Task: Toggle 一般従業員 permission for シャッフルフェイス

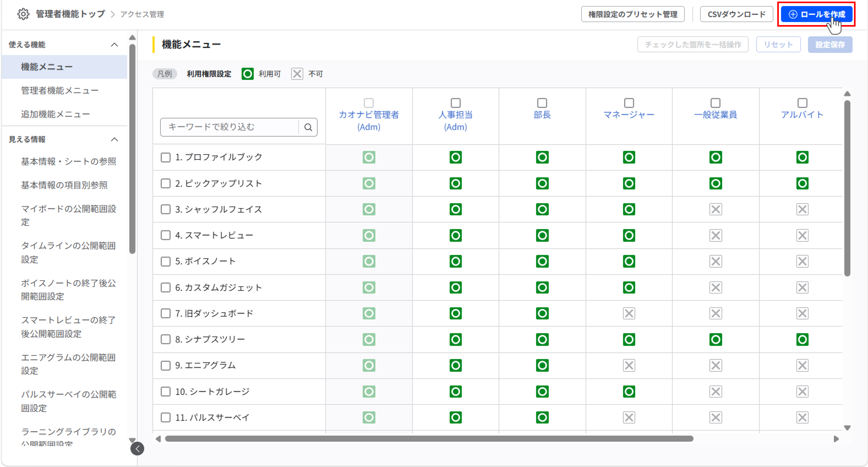Action: tap(716, 209)
